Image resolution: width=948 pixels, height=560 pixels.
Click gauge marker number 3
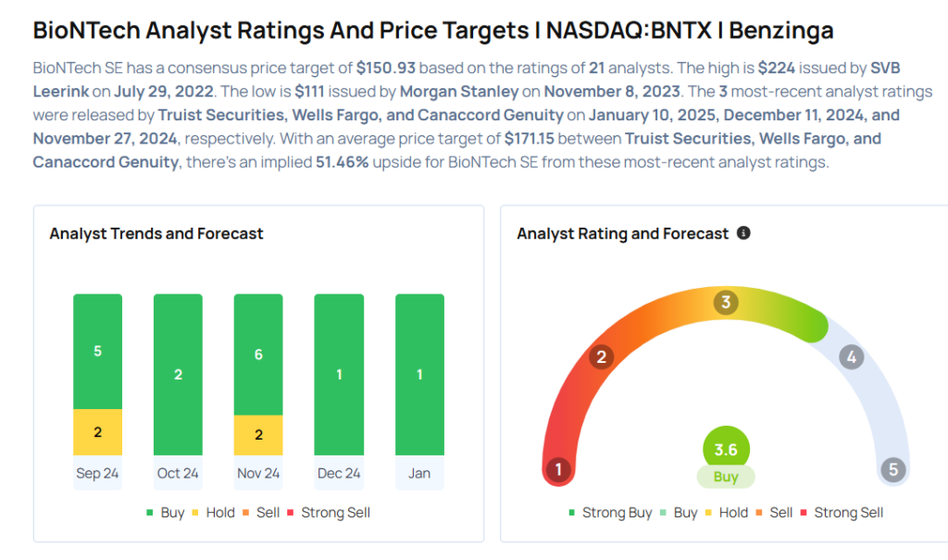tap(727, 303)
